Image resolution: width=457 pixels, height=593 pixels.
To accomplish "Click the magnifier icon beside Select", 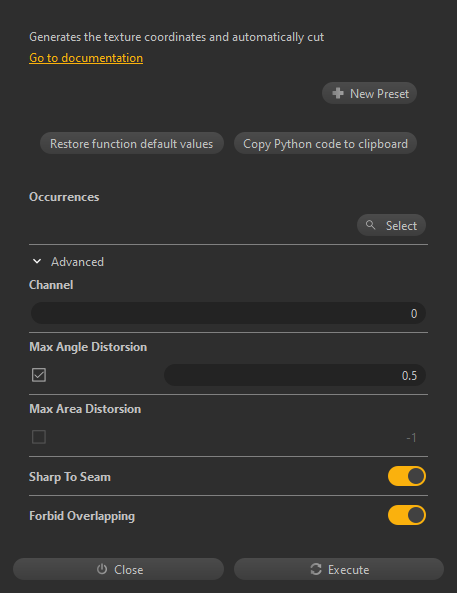I will pyautogui.click(x=370, y=225).
